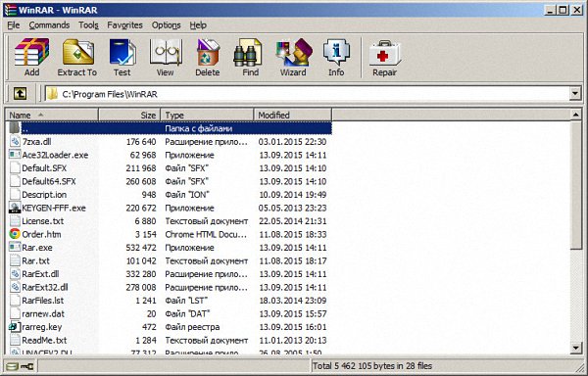Sort by the Modified column header
Screen dimensions: 588x376
292,115
